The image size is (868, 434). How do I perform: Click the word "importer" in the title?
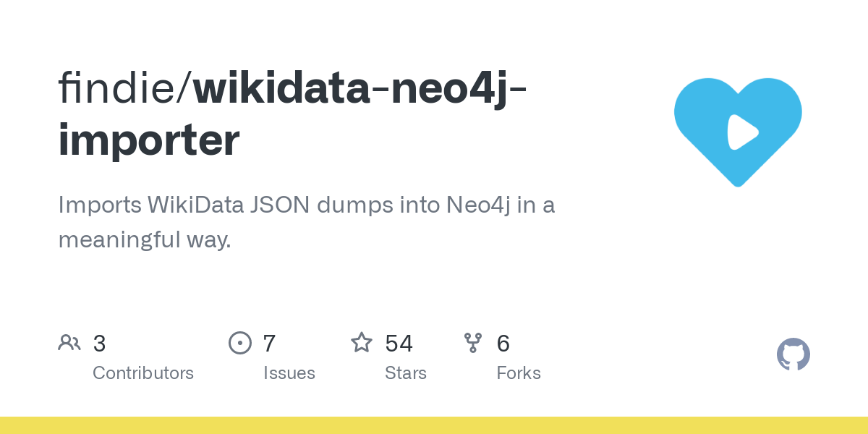tap(149, 141)
